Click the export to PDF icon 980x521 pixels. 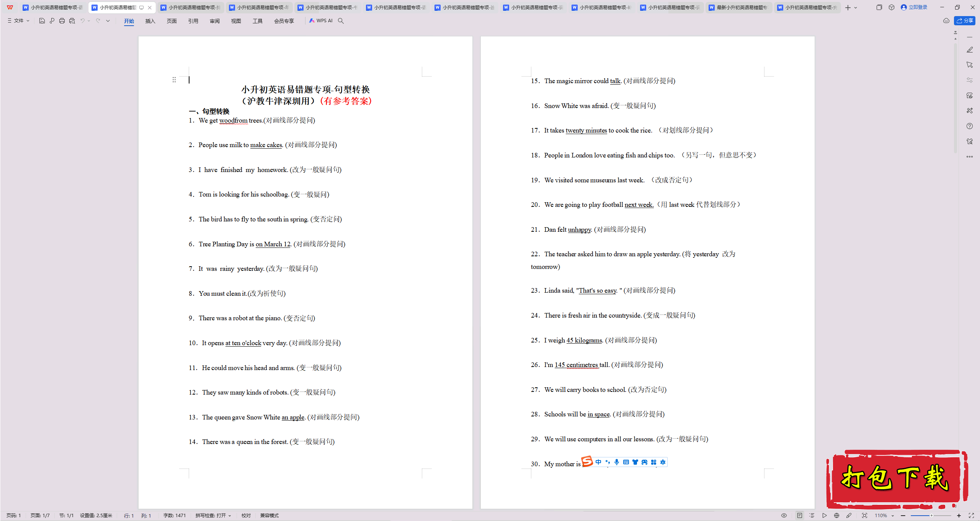tap(52, 21)
